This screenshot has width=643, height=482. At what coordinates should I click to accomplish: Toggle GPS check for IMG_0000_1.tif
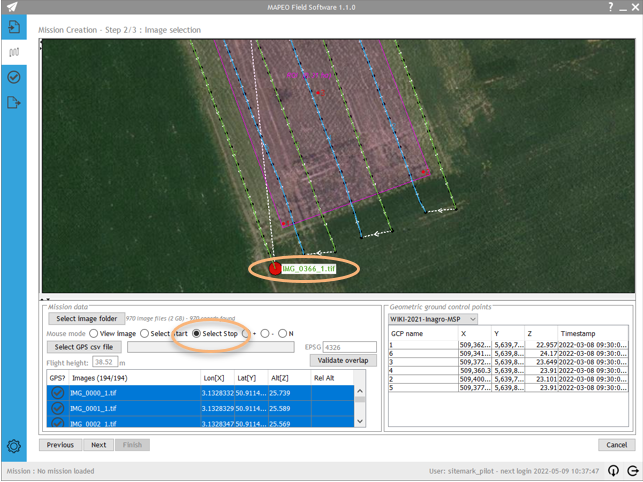click(x=57, y=393)
